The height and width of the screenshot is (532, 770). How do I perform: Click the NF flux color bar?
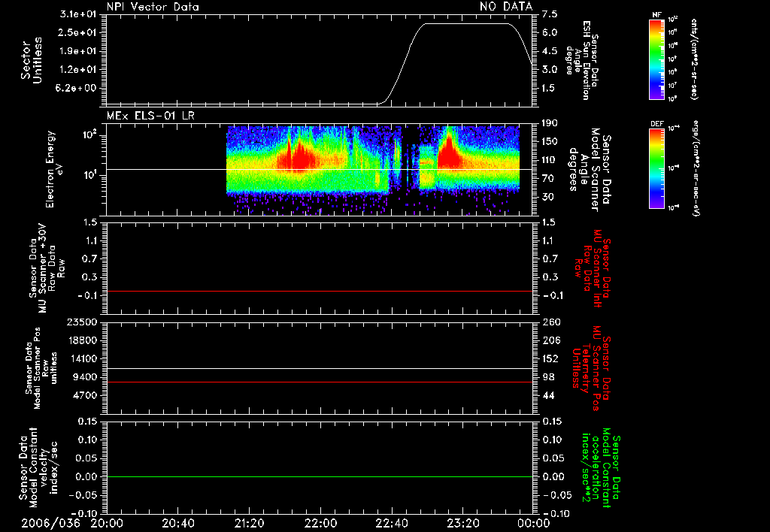coord(657,59)
